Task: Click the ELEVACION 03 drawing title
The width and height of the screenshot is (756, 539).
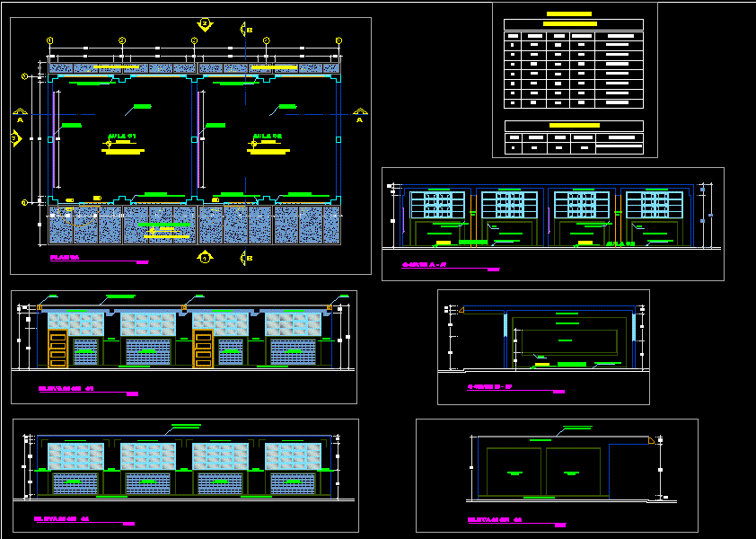Action: pyautogui.click(x=495, y=520)
